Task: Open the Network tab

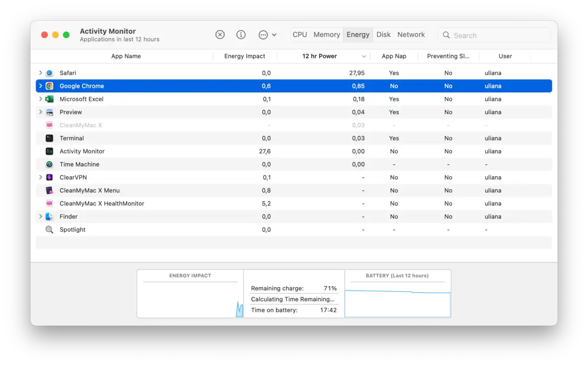Action: click(411, 35)
